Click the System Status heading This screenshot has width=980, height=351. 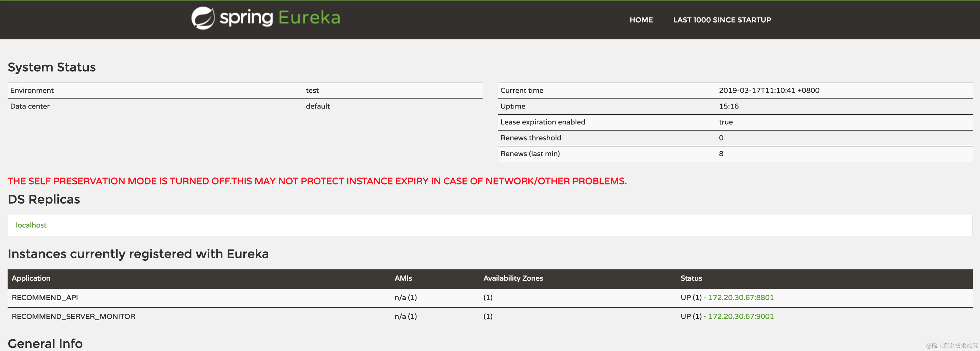point(52,67)
